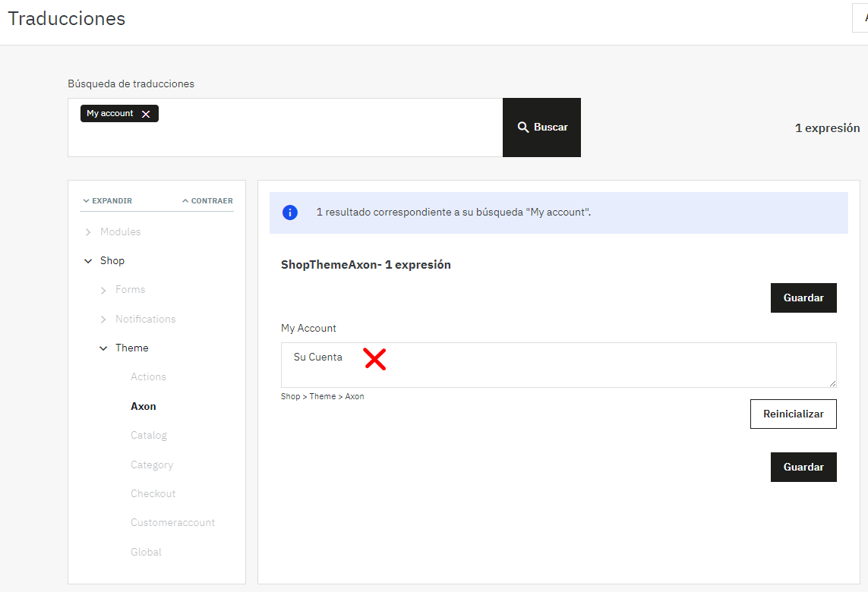Expand the Forms subtree chevron
The width and height of the screenshot is (868, 592).
click(x=103, y=290)
